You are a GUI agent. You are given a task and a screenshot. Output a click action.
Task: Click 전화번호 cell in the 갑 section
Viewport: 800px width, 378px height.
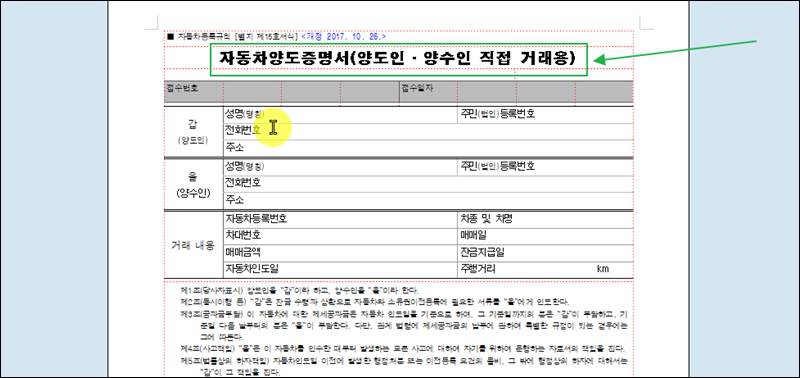tap(428, 131)
